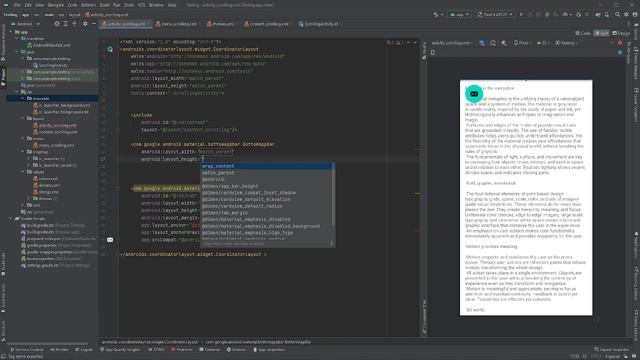This screenshot has width=640, height=360.
Task: Open Device Manager phone icon in toolbar
Action: (607, 14)
